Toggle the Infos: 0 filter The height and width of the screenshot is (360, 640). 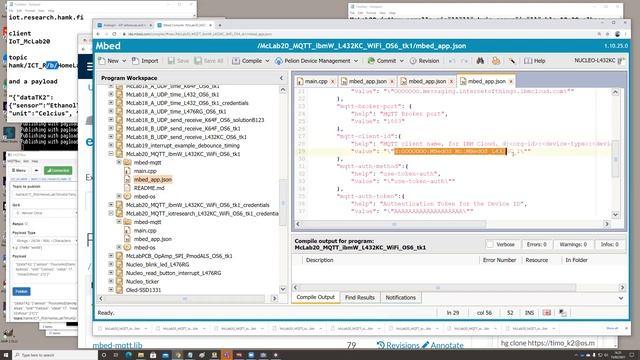click(609, 244)
